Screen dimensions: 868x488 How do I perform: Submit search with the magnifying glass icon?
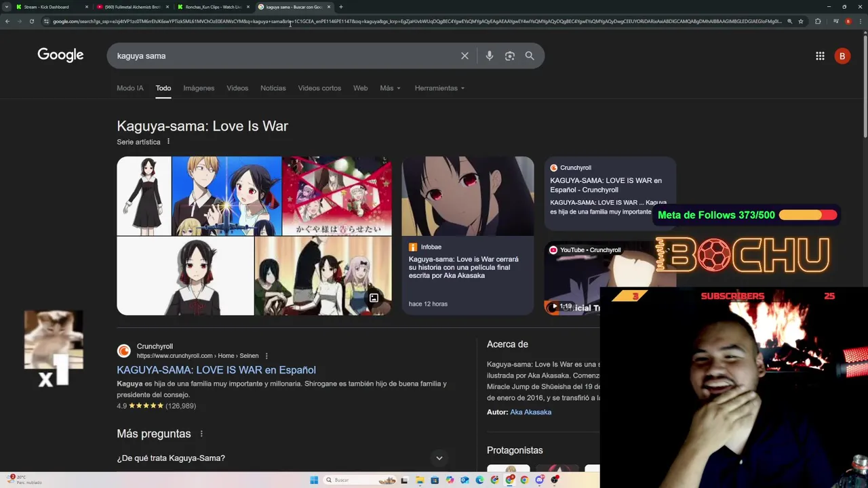(x=530, y=56)
